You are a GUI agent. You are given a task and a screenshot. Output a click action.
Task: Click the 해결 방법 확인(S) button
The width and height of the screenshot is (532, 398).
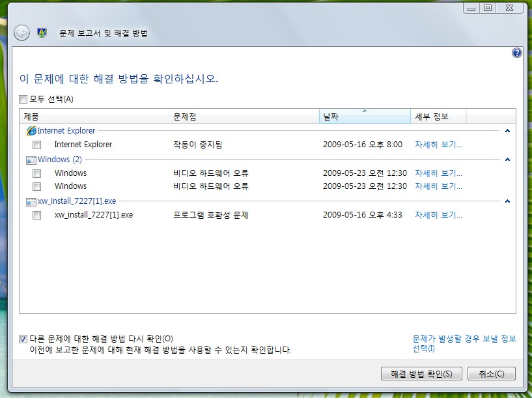point(421,373)
